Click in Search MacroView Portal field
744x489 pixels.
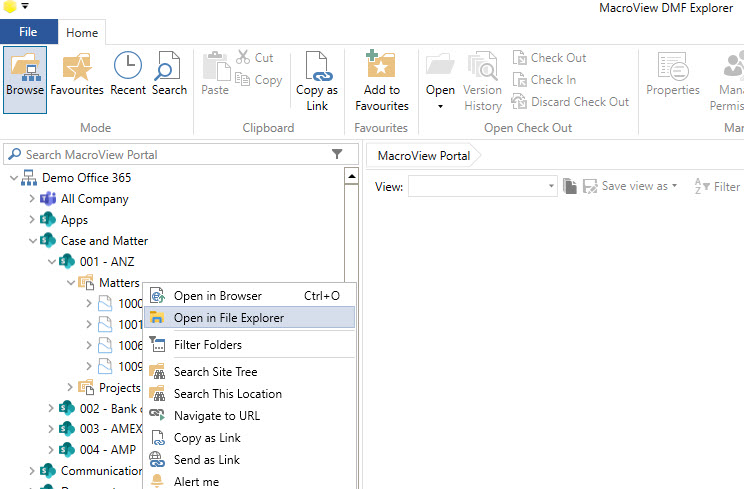[176, 155]
